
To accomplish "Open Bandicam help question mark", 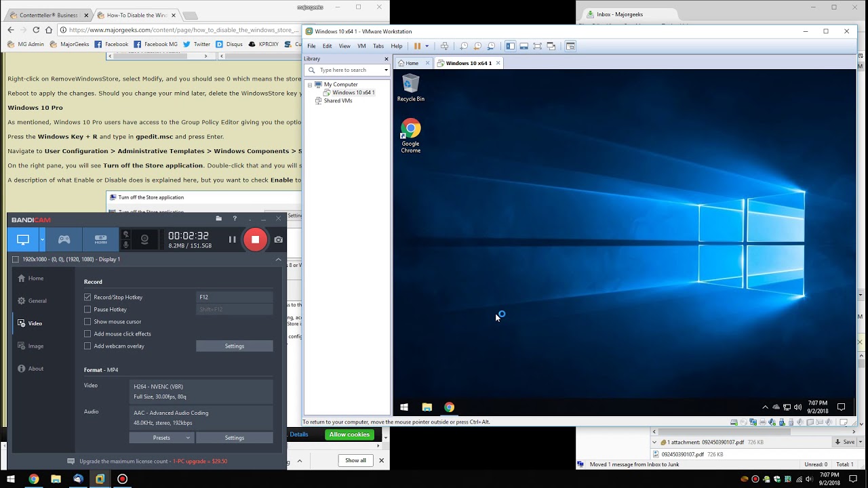I will coord(235,218).
